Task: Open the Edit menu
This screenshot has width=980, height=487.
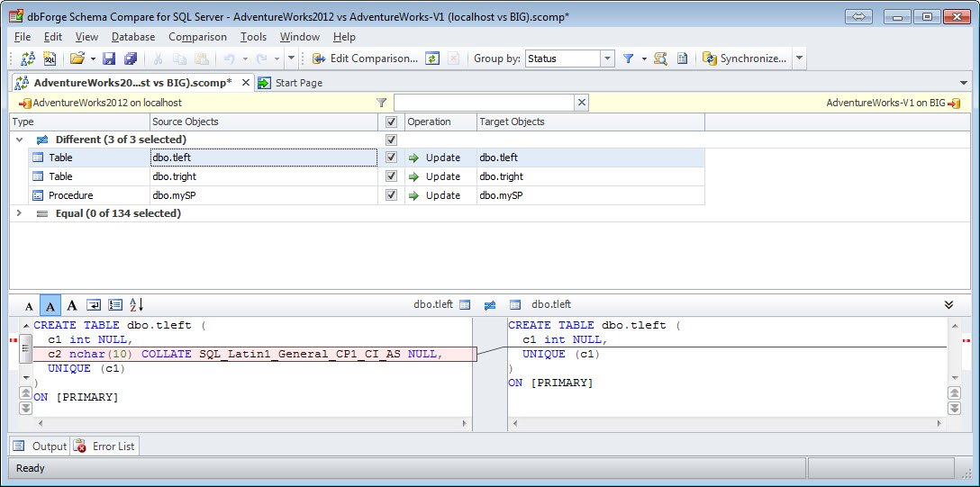Action: 52,37
